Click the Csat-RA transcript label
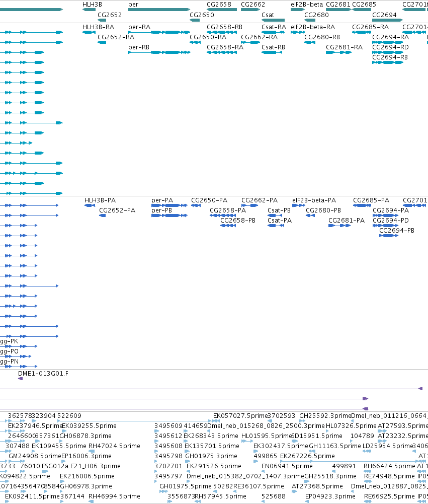428x504 pixels. click(x=274, y=27)
